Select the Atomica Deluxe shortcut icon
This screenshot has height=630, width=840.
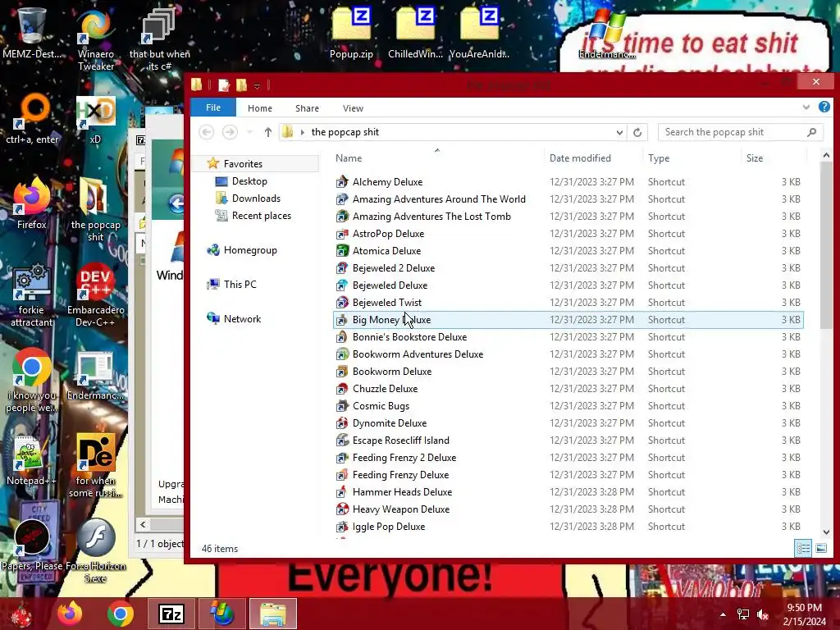click(342, 251)
